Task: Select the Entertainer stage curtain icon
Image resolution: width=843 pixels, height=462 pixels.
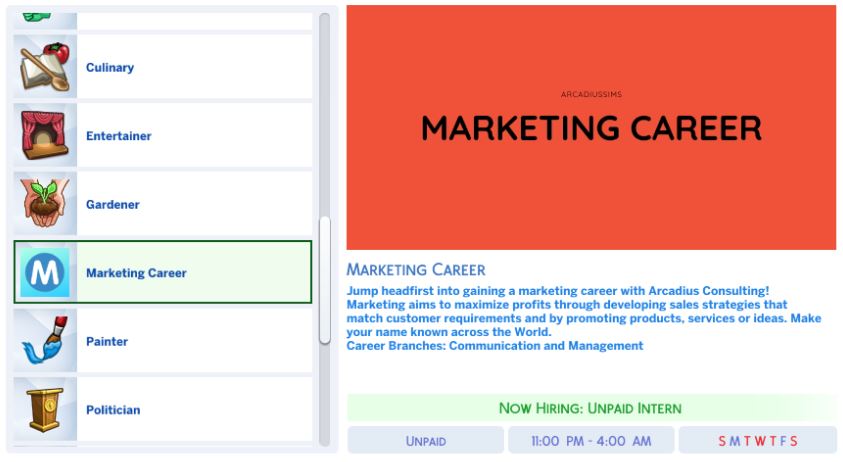Action: tap(45, 135)
